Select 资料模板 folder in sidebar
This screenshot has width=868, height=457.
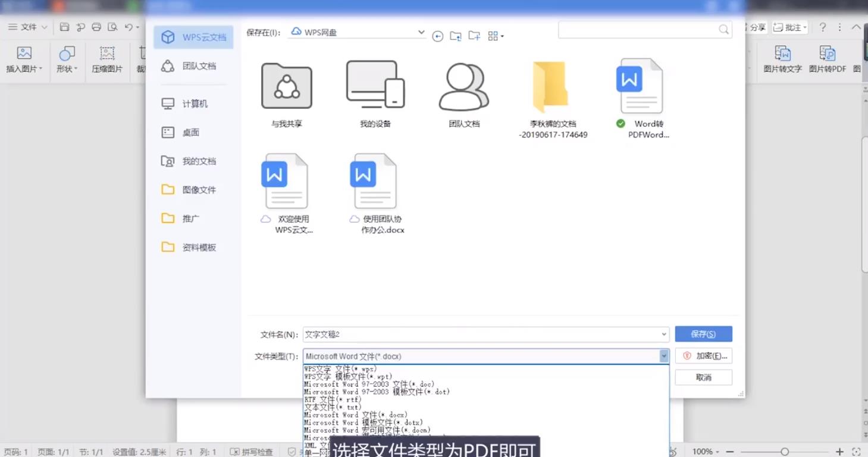(x=193, y=247)
